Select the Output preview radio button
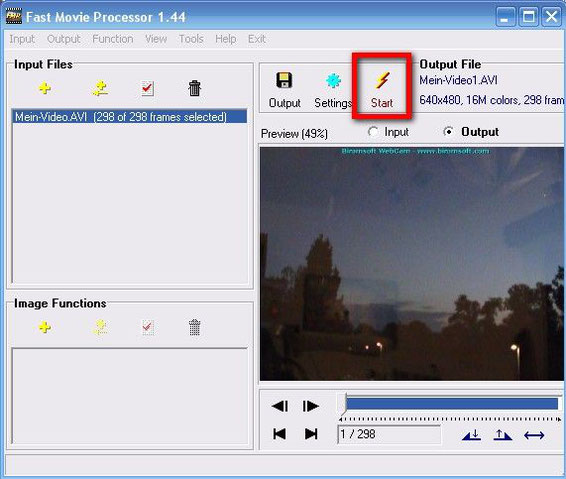The height and width of the screenshot is (479, 566). (449, 132)
